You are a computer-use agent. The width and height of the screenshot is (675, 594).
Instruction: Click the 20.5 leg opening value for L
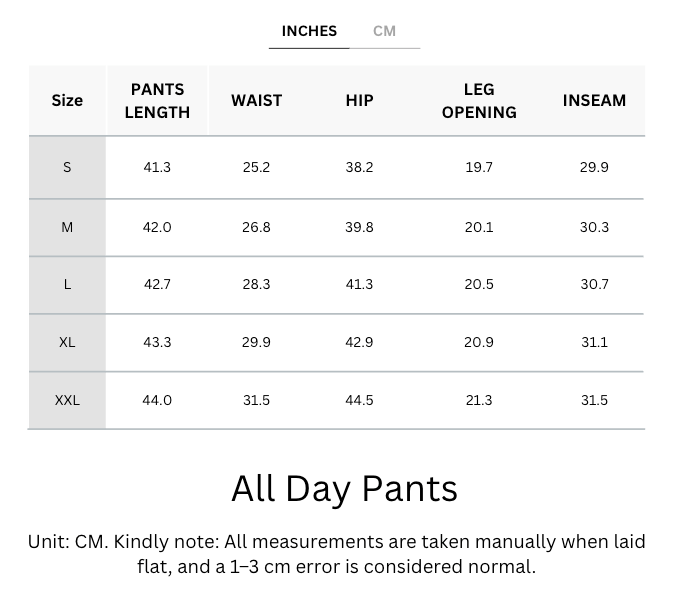(x=479, y=284)
